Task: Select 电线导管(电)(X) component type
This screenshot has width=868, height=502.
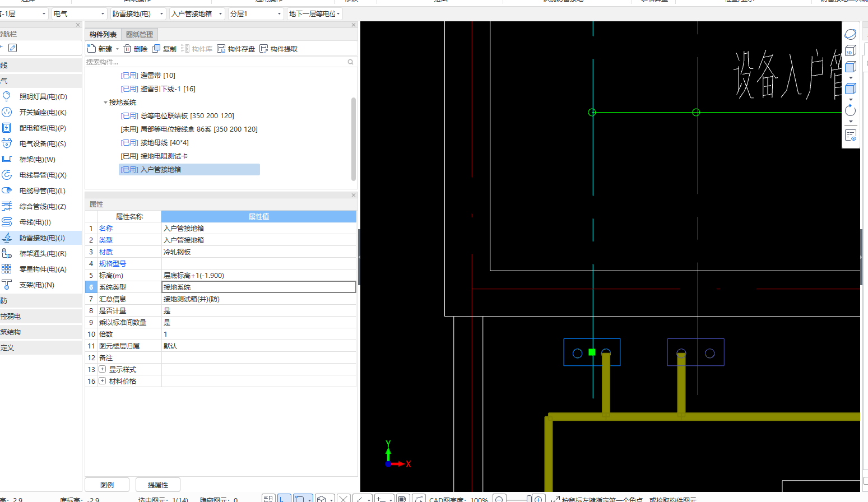Action: pyautogui.click(x=41, y=175)
